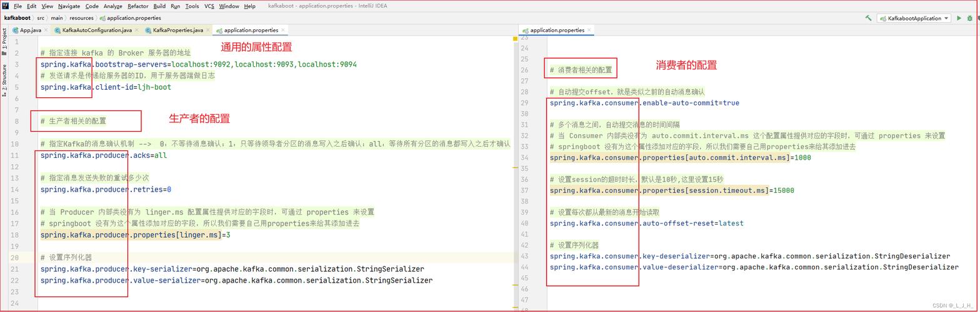Image resolution: width=980 pixels, height=312 pixels.
Task: Switch to the KafkaAutoConfiguration.java tab
Action: pyautogui.click(x=97, y=30)
